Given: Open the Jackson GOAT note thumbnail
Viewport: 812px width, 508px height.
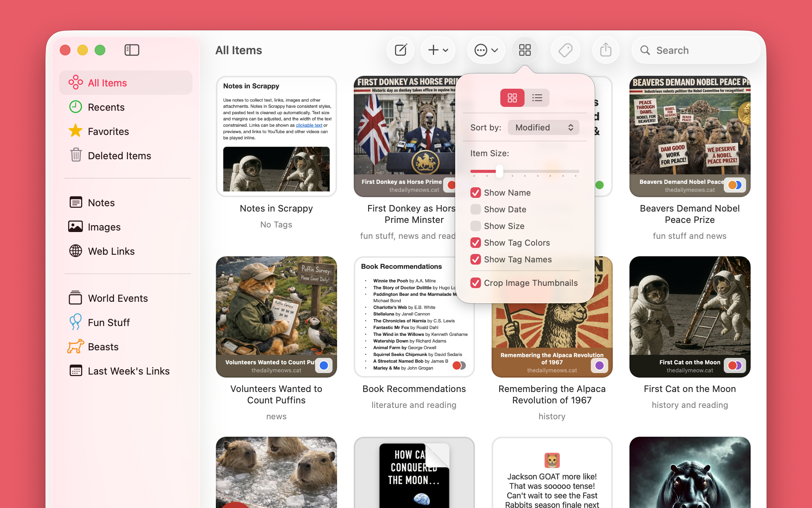Looking at the screenshot, I should [552, 472].
